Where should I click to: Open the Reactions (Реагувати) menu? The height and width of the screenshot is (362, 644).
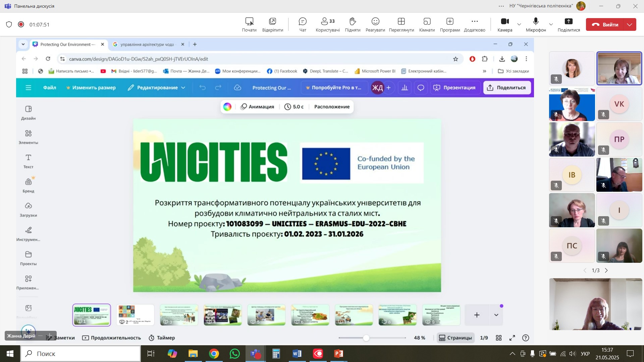(375, 24)
